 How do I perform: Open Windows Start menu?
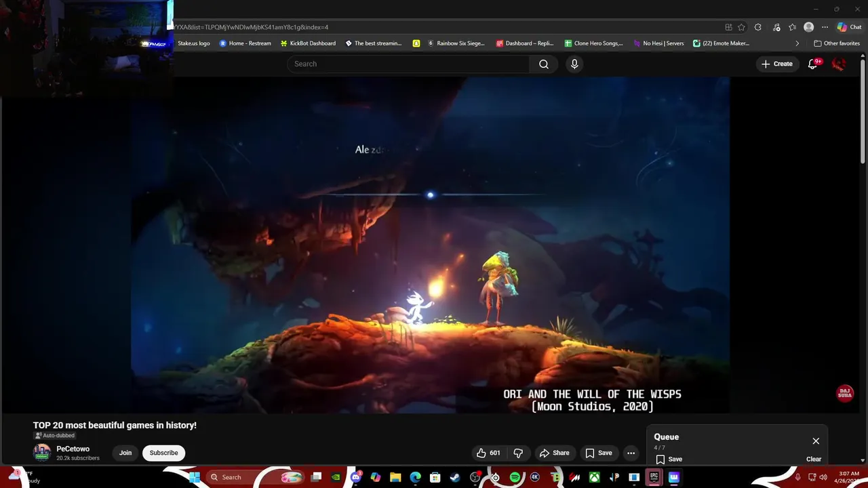pyautogui.click(x=194, y=477)
